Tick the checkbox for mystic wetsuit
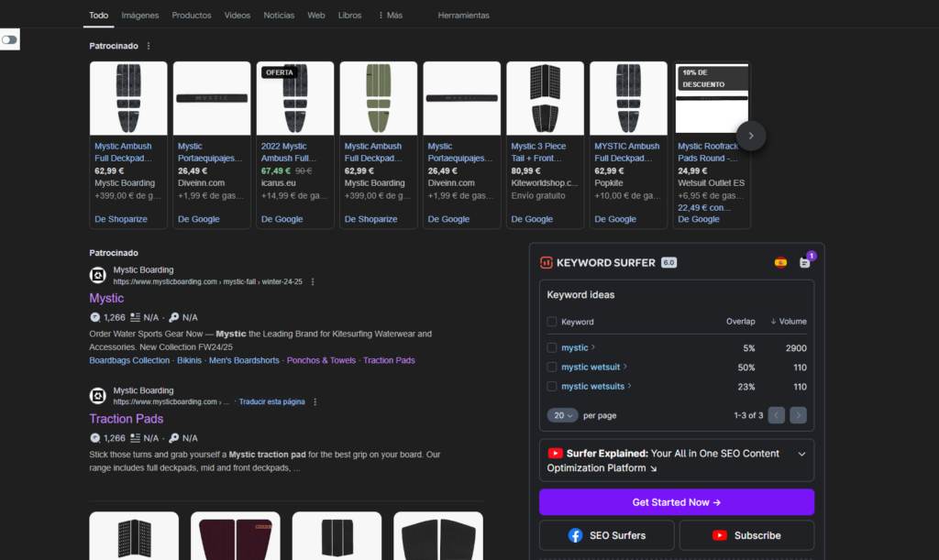Image resolution: width=939 pixels, height=560 pixels. pyautogui.click(x=551, y=368)
